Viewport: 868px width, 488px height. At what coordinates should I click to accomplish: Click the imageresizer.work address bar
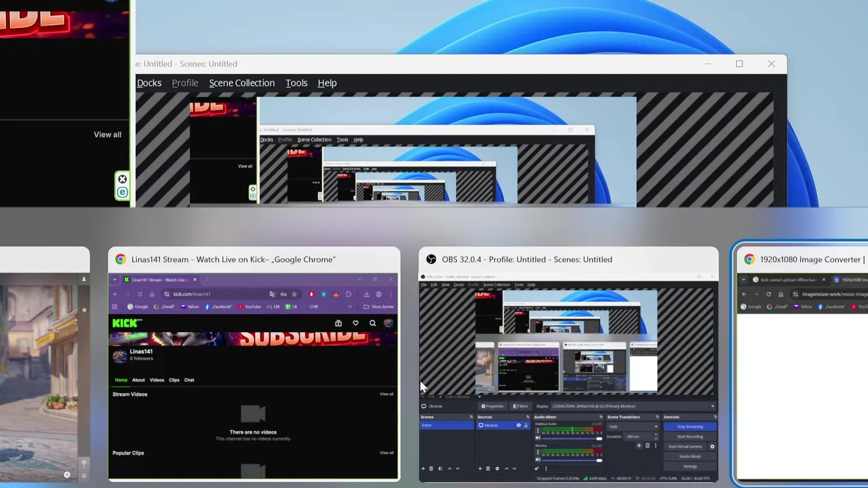[x=831, y=294]
